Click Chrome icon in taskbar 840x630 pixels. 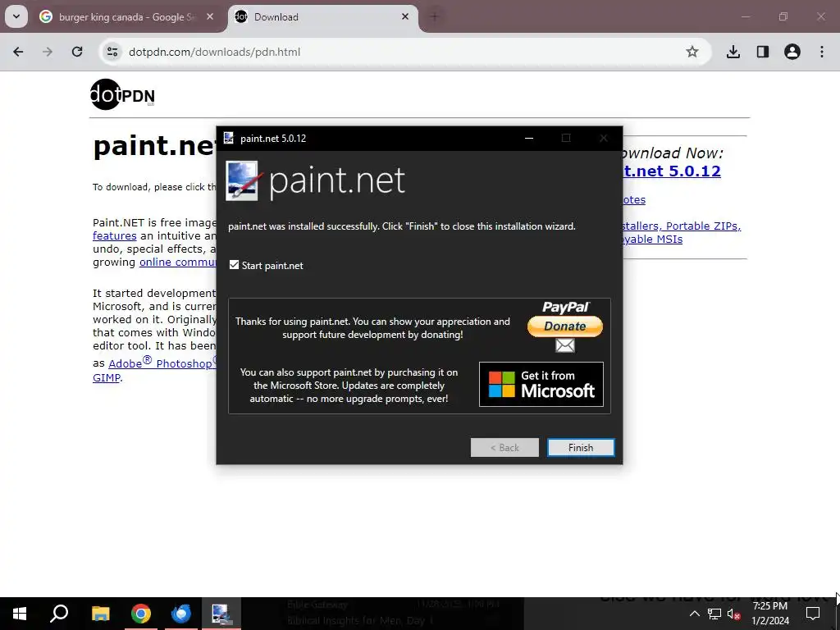point(141,614)
